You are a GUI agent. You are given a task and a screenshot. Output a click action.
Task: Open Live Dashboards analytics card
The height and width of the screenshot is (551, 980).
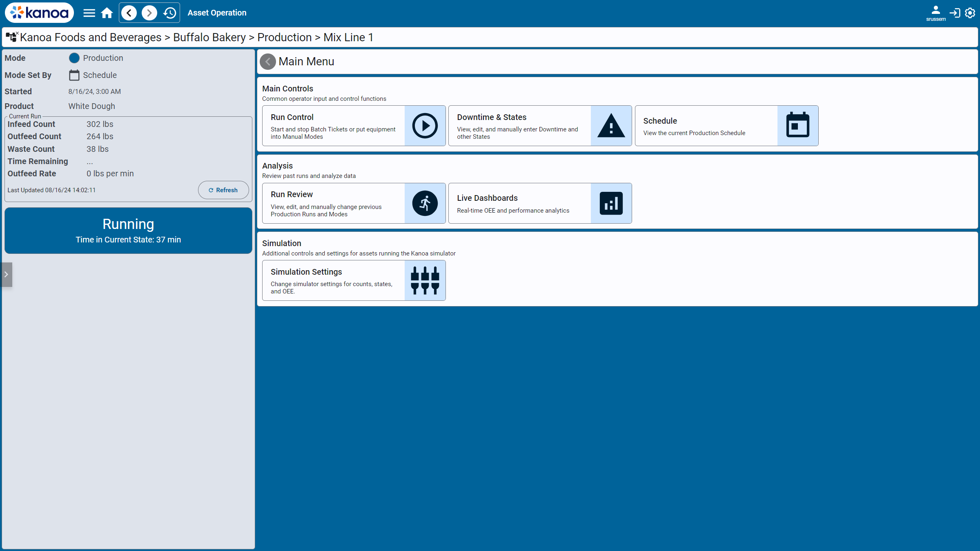coord(540,203)
